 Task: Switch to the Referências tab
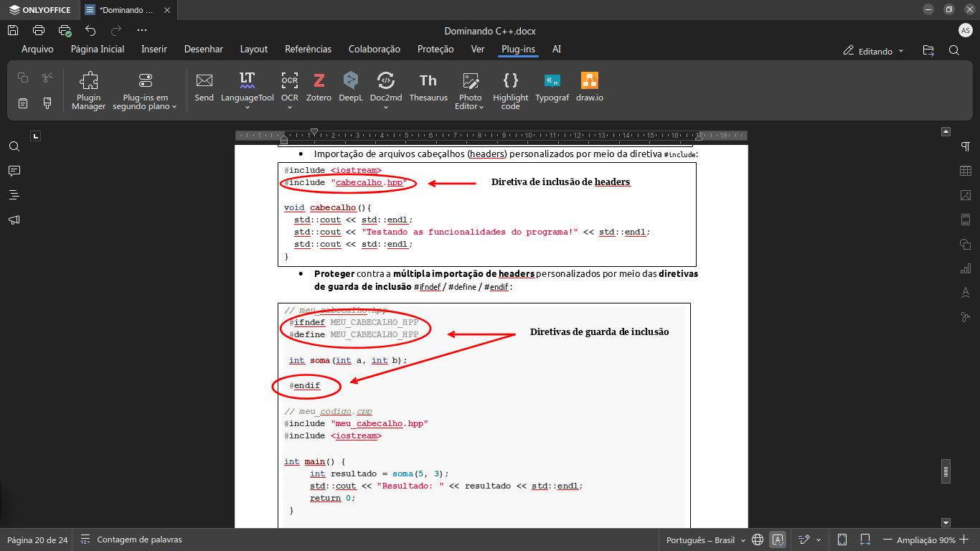[308, 50]
